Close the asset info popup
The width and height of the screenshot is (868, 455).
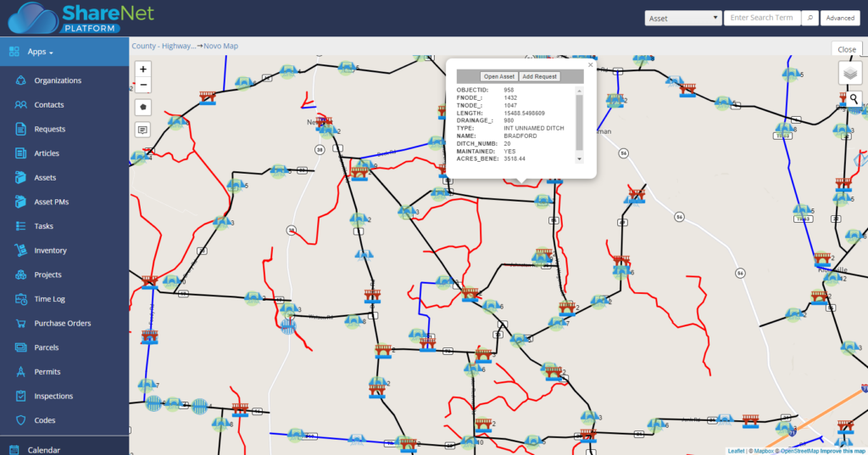590,64
